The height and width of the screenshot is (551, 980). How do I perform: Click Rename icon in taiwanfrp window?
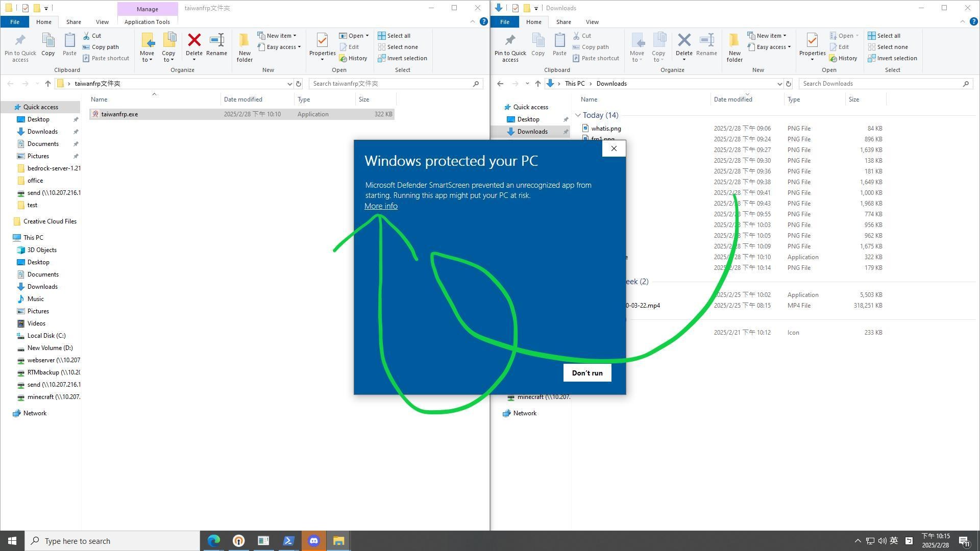coord(216,44)
